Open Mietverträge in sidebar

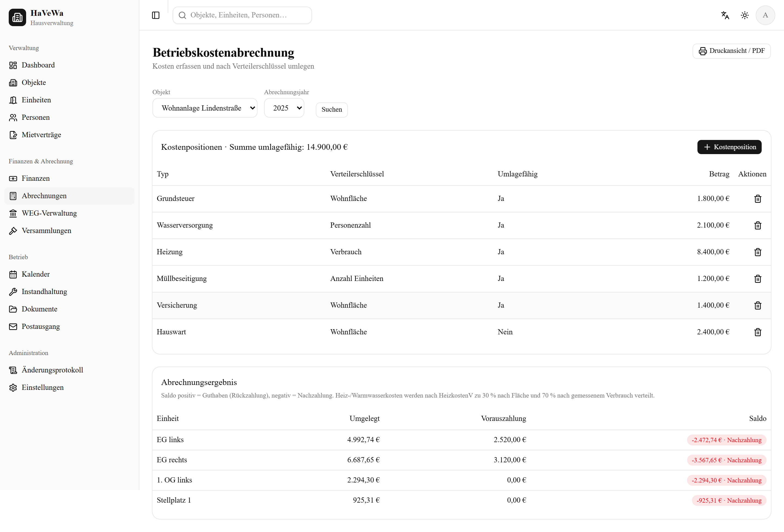click(x=69, y=135)
